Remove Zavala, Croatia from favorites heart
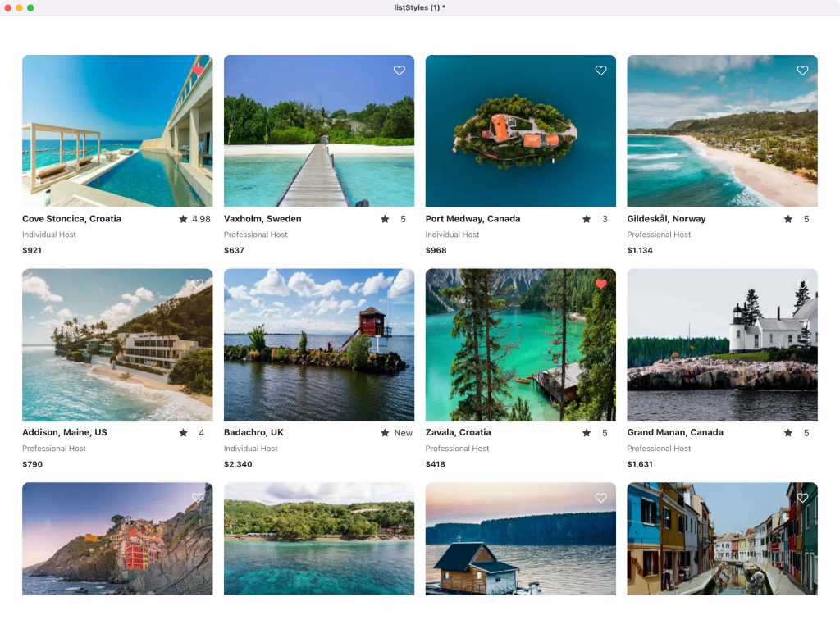Image resolution: width=840 pixels, height=629 pixels. click(601, 285)
